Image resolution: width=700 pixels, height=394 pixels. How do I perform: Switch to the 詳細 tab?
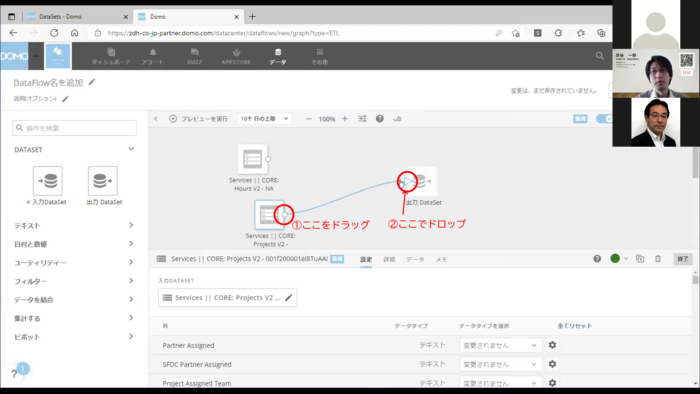[389, 259]
